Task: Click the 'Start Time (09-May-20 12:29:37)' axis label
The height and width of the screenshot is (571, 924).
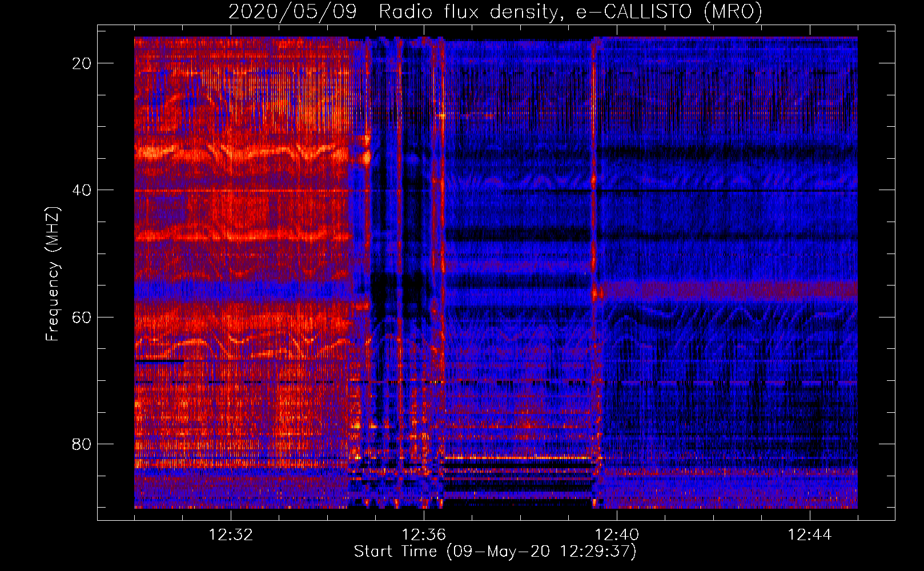Action: click(x=495, y=552)
